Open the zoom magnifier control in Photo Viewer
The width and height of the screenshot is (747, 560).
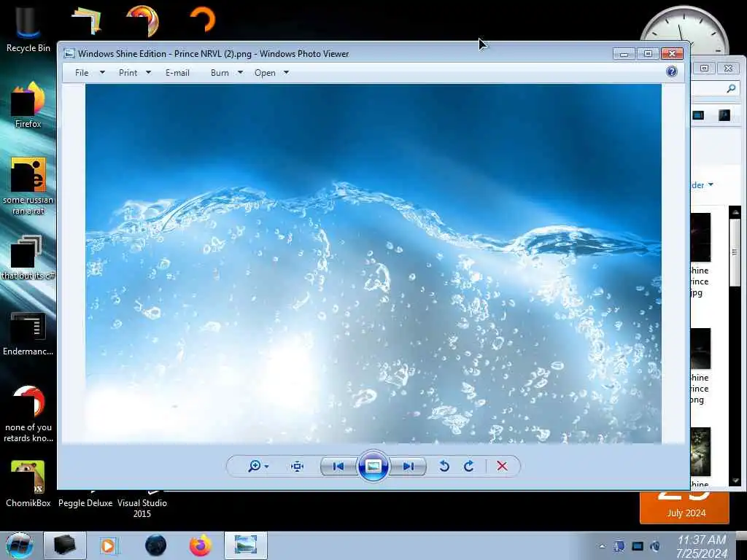tap(255, 466)
